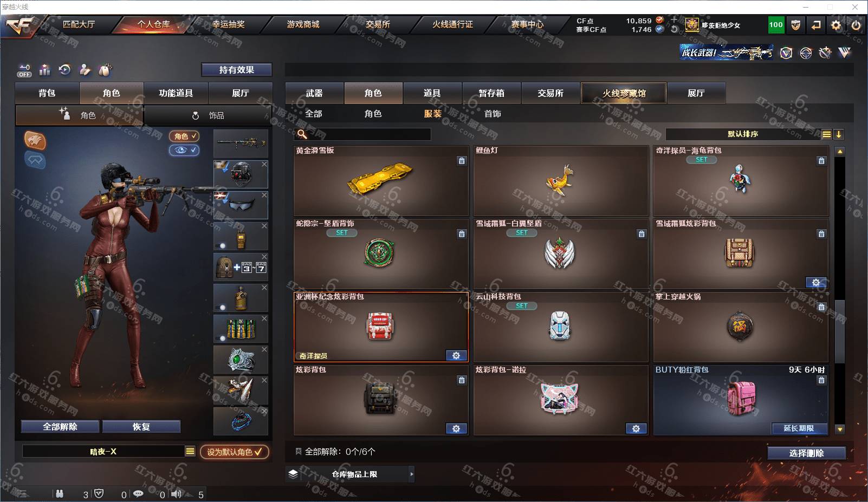Open gear settings on 亚洲杯纪念炫彩背包
The height and width of the screenshot is (502, 868).
(x=456, y=356)
